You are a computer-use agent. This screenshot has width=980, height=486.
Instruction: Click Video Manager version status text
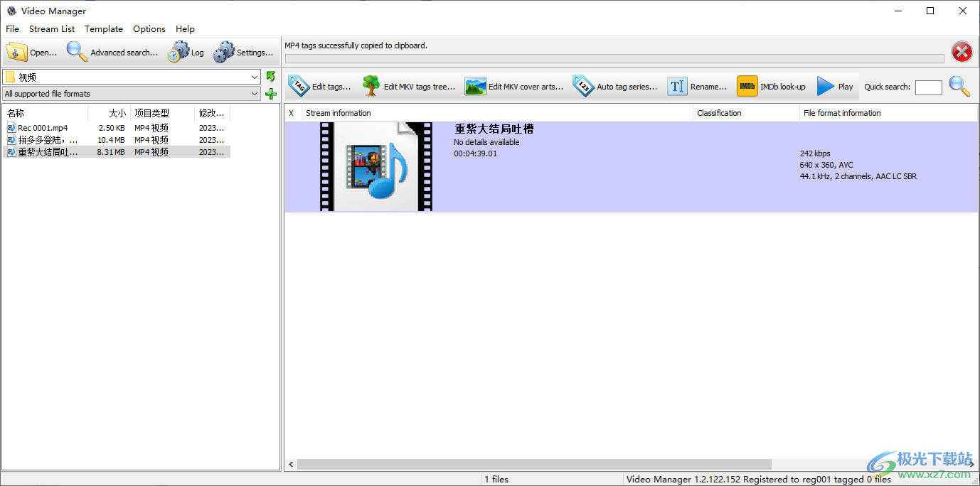(759, 480)
